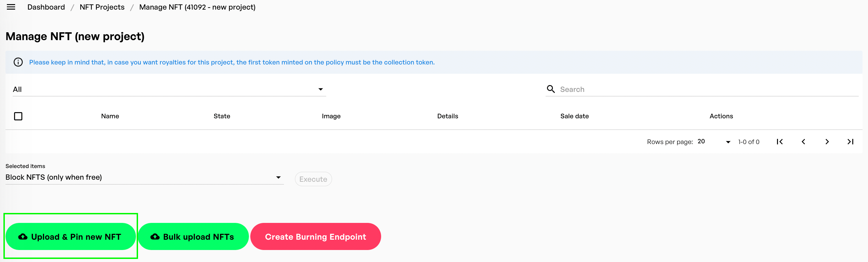Screen dimensions: 868x262
Task: Click the Sale date column header
Action: [x=574, y=116]
